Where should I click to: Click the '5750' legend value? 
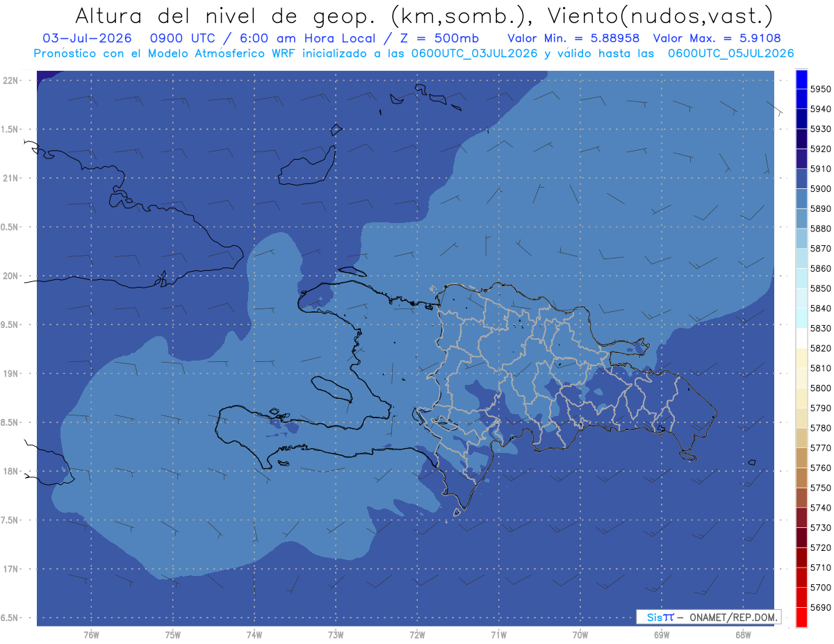pos(820,488)
